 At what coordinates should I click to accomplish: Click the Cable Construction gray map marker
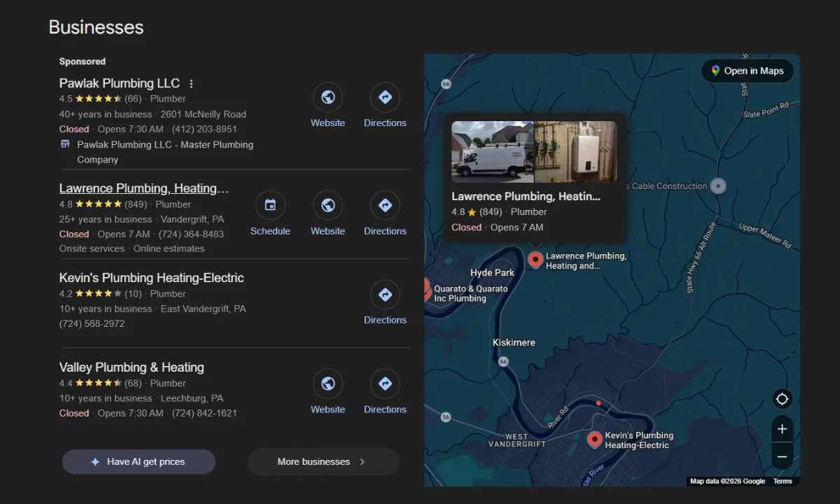tap(717, 186)
